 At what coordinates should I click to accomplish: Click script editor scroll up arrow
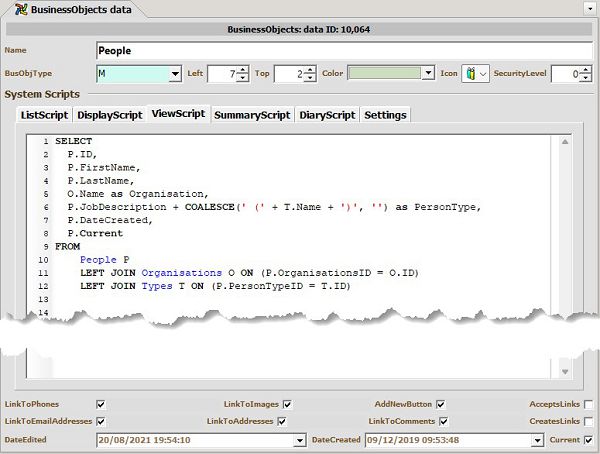pos(565,142)
